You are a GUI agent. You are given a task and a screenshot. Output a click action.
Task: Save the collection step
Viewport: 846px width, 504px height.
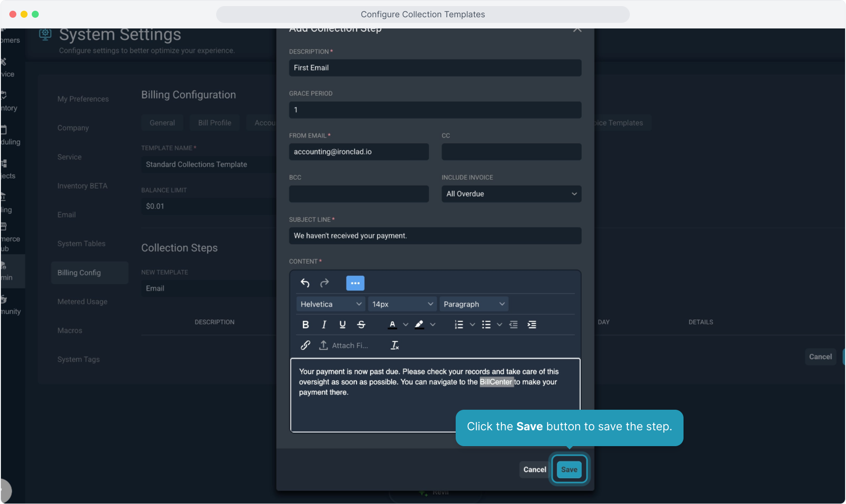pyautogui.click(x=569, y=469)
